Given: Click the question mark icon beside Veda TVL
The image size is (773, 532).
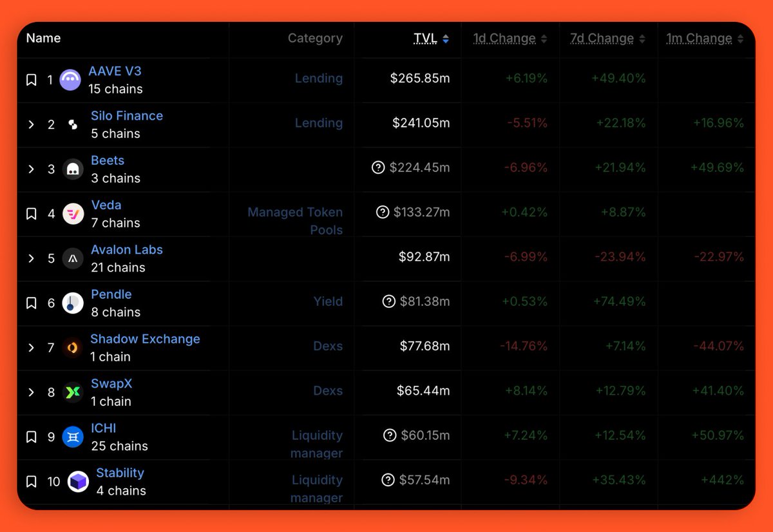Looking at the screenshot, I should click(383, 212).
